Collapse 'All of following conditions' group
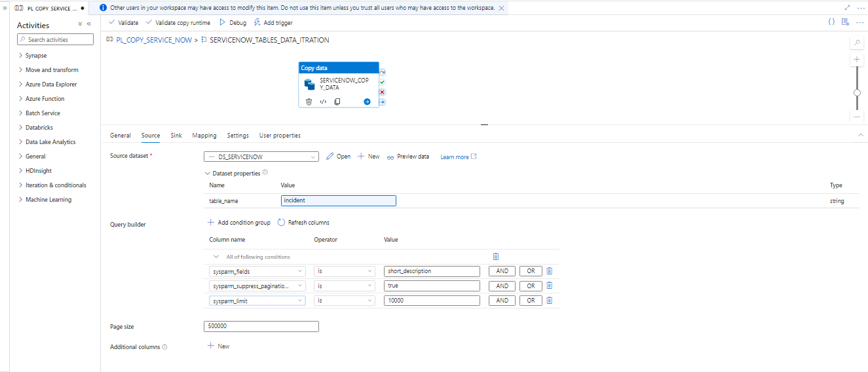This screenshot has width=868, height=372. (216, 257)
